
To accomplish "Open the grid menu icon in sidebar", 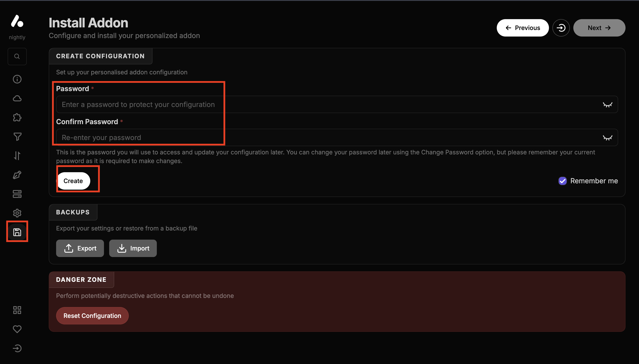I will tap(17, 310).
